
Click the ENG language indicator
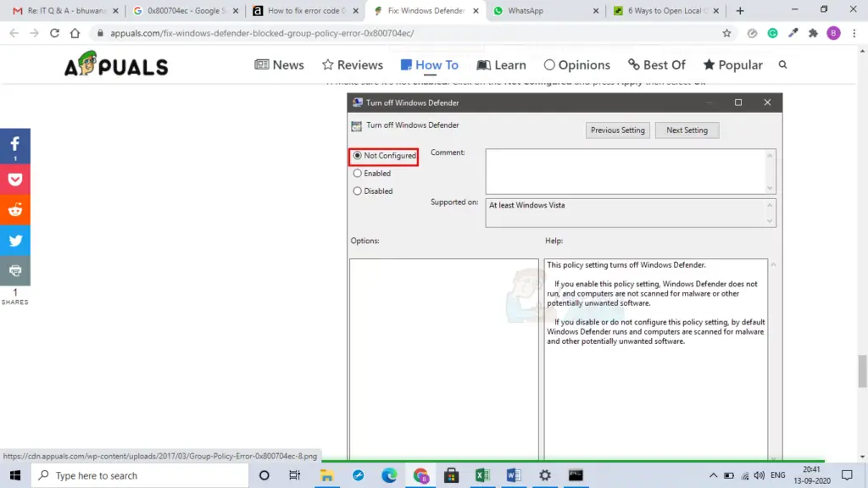point(778,475)
